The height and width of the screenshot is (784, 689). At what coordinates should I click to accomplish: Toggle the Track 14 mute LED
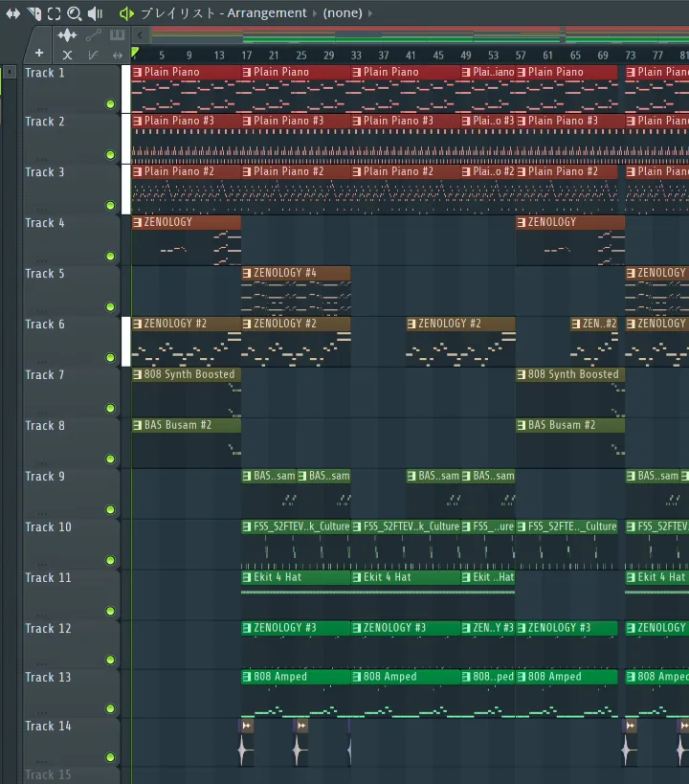tap(110, 757)
